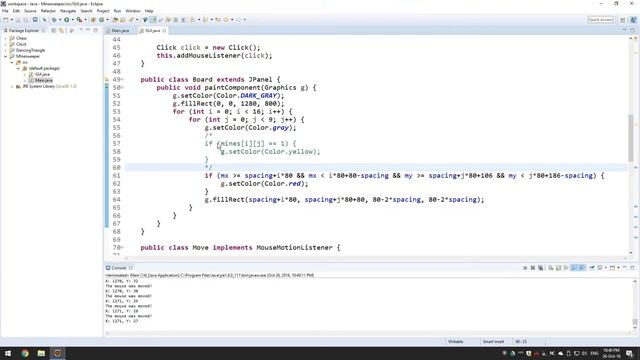Toggle Show Console on standard error
640x360 pixels.
(582, 268)
